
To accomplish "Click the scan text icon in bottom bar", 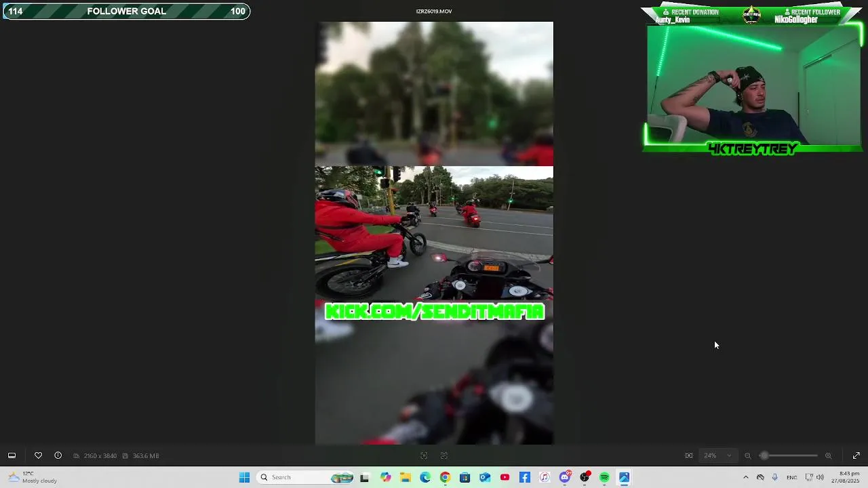I will pyautogui.click(x=444, y=455).
